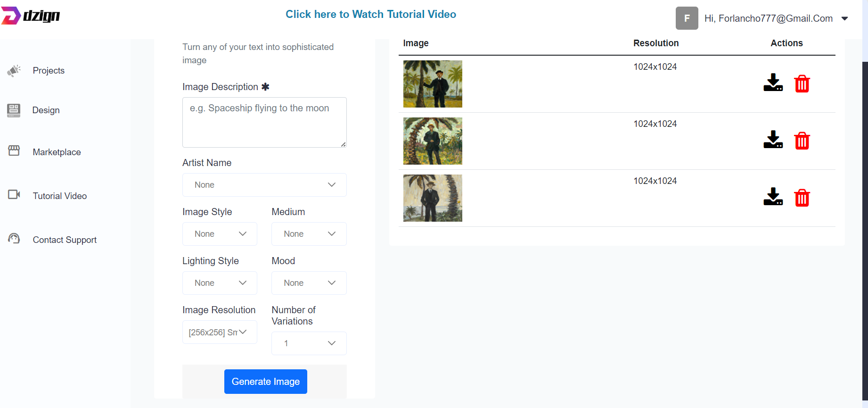Screen dimensions: 868x408
Task: Download the third generated image
Action: point(773,197)
